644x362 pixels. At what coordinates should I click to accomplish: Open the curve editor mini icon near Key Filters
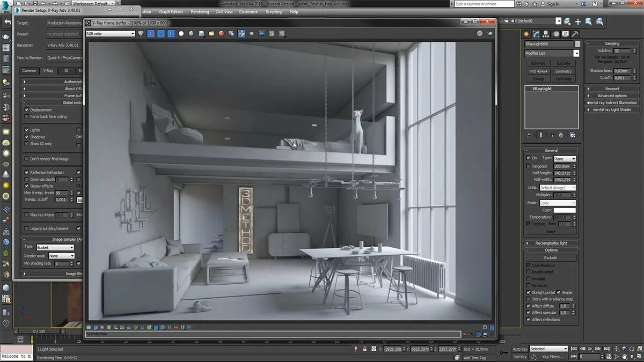point(533,357)
